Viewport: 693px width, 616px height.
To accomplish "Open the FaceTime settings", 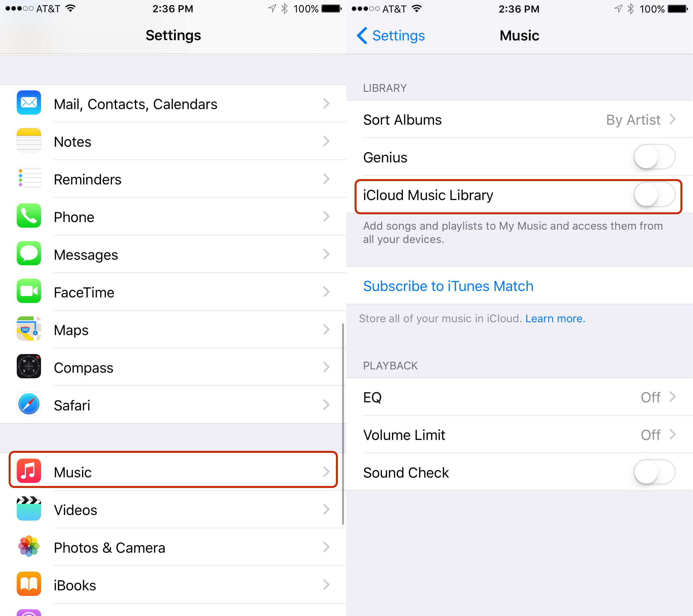I will click(x=172, y=292).
